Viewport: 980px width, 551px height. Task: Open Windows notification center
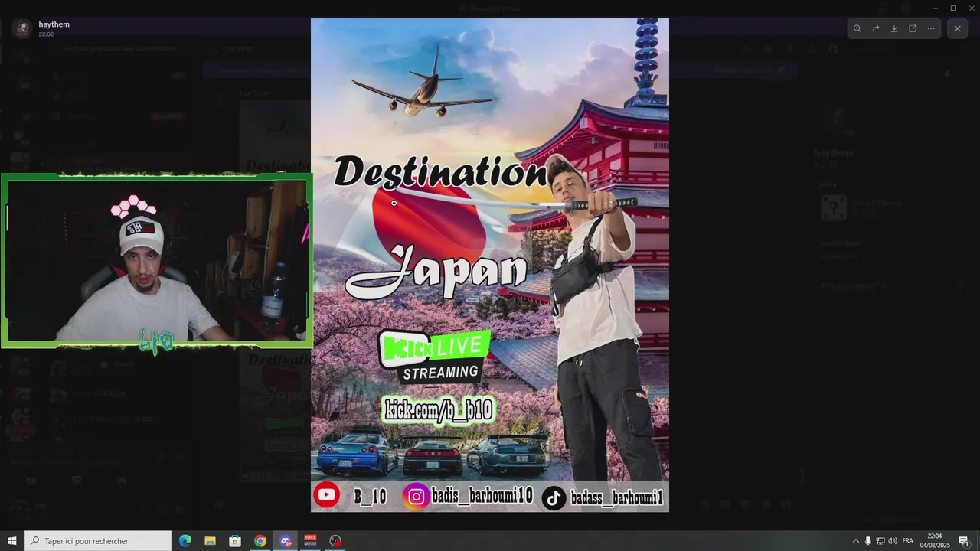pos(964,541)
